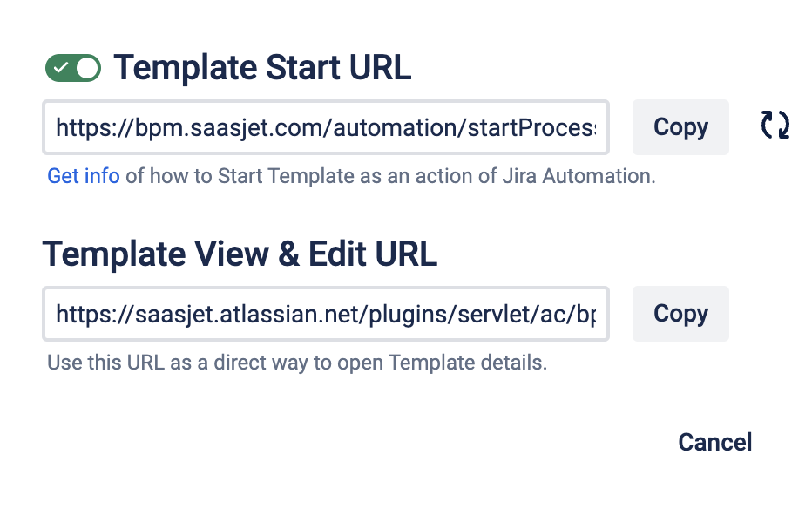
Task: Click the Jira Automation helper text
Action: click(x=390, y=177)
